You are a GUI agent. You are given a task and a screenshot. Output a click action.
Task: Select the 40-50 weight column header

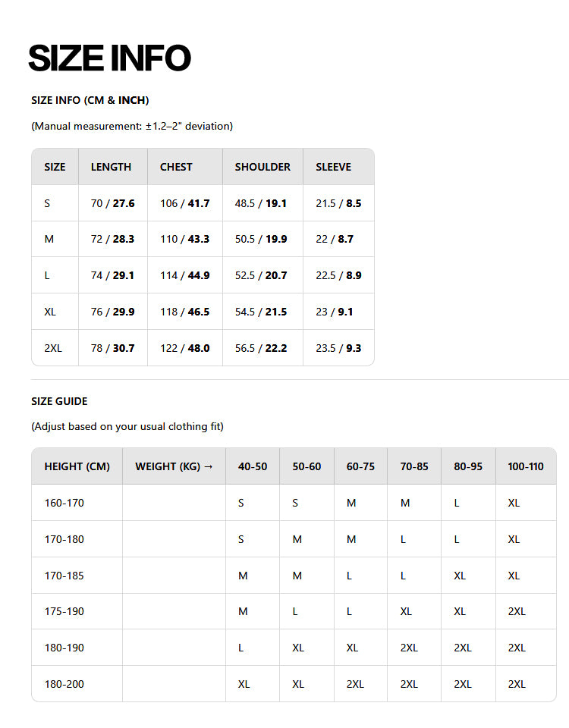[x=253, y=466]
